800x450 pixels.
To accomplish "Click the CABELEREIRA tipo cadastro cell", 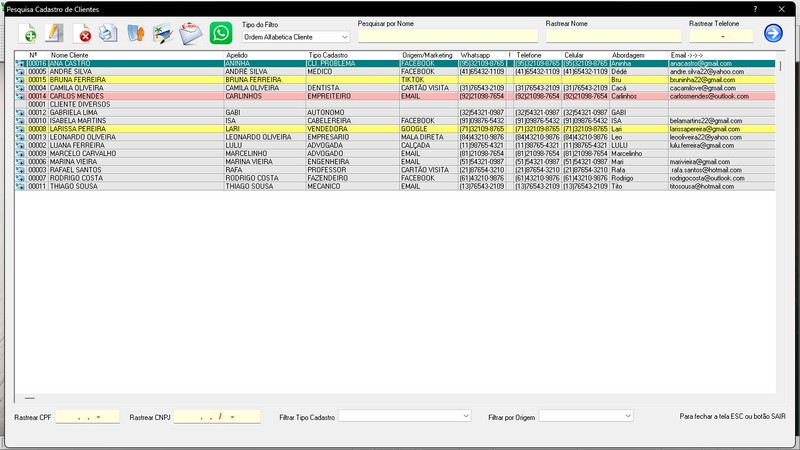I will 329,121.
